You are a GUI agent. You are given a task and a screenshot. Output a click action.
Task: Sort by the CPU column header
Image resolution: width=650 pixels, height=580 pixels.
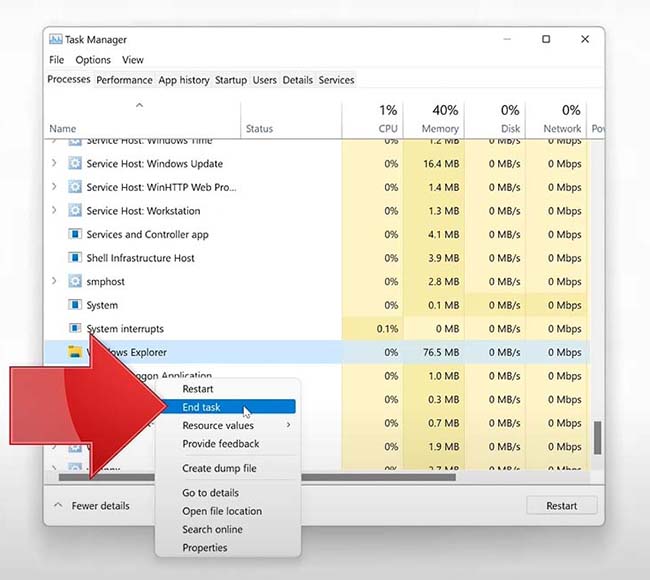(372, 119)
